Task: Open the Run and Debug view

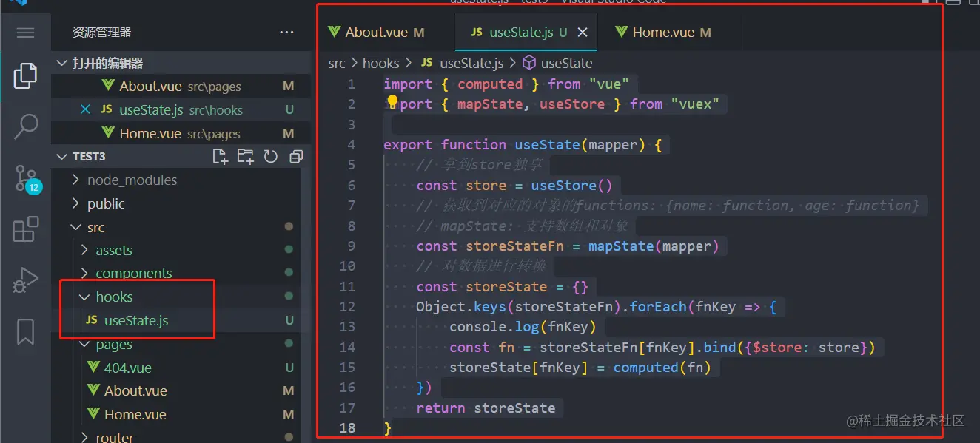Action: pos(26,281)
